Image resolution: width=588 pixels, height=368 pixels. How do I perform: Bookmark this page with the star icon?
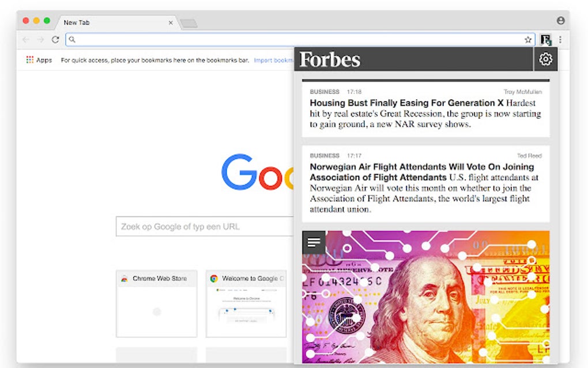[x=528, y=39]
